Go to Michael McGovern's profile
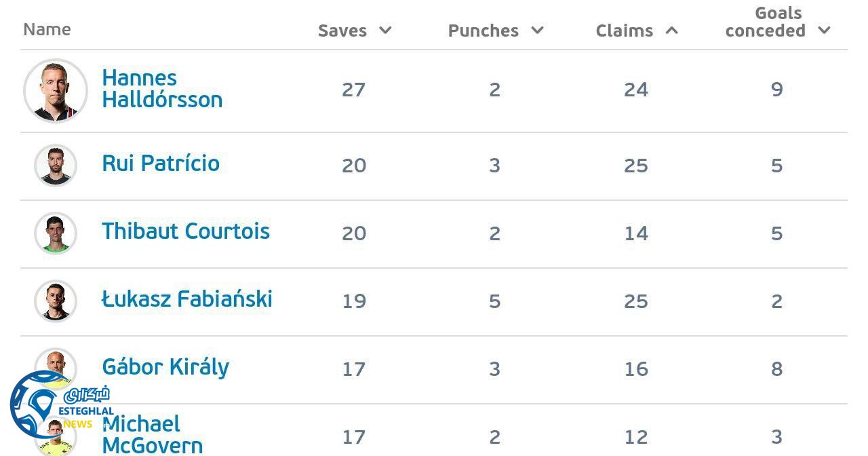This screenshot has height=456, width=868. pyautogui.click(x=152, y=434)
